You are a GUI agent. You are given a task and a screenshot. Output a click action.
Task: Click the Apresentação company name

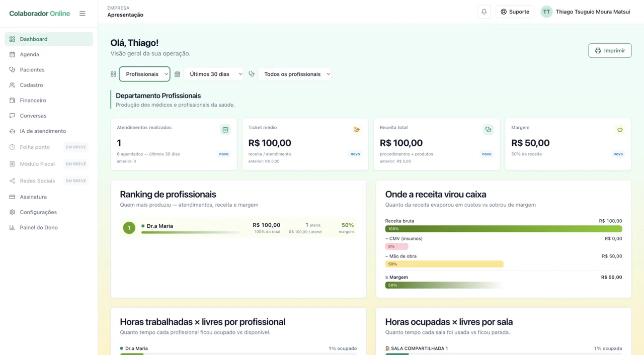125,15
